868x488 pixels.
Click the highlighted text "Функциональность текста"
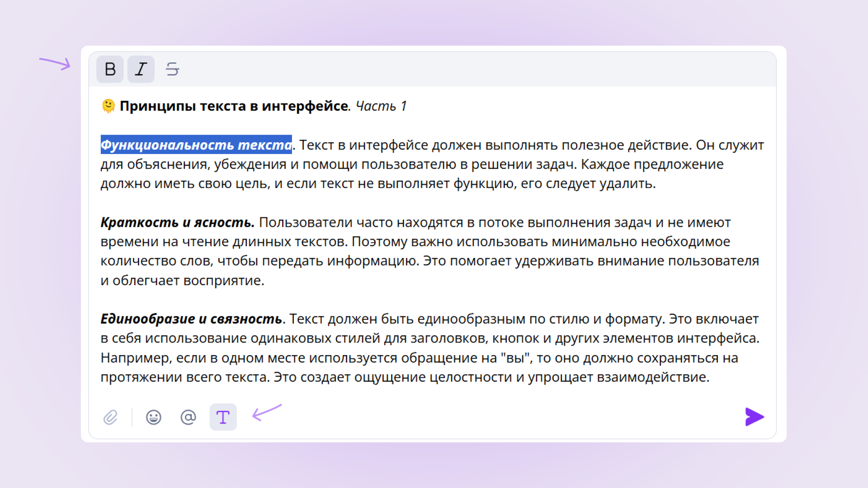point(196,145)
